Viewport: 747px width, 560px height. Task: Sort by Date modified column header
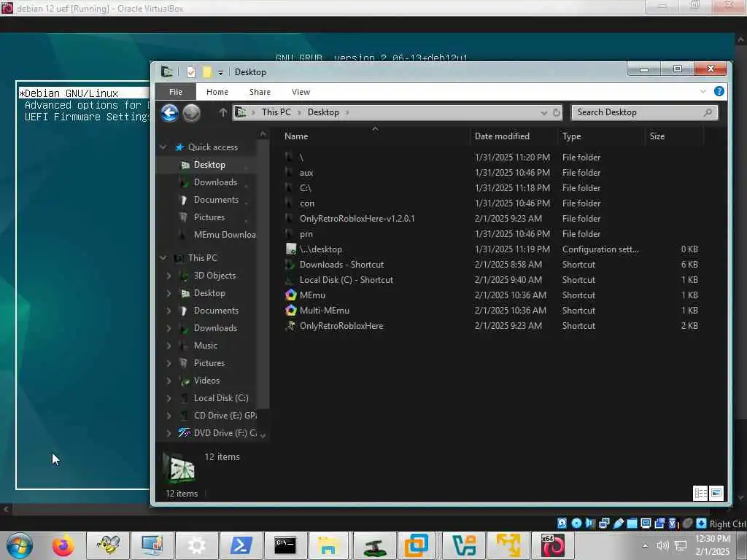[502, 136]
